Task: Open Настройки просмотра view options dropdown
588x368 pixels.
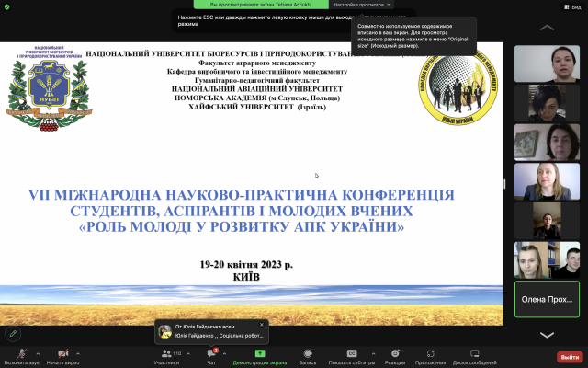Action: (362, 5)
